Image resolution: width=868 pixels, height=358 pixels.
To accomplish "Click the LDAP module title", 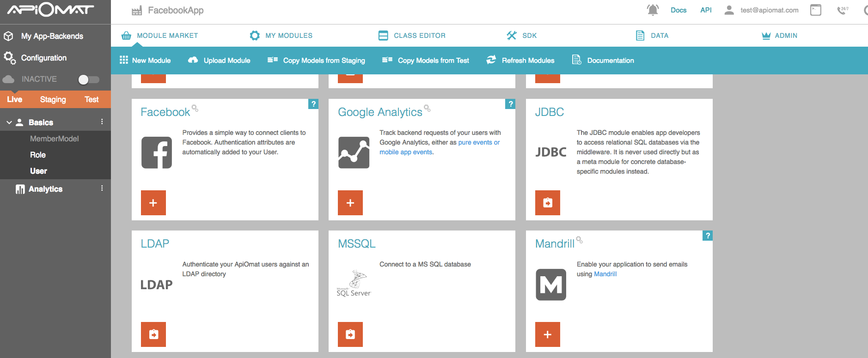I will pos(155,244).
